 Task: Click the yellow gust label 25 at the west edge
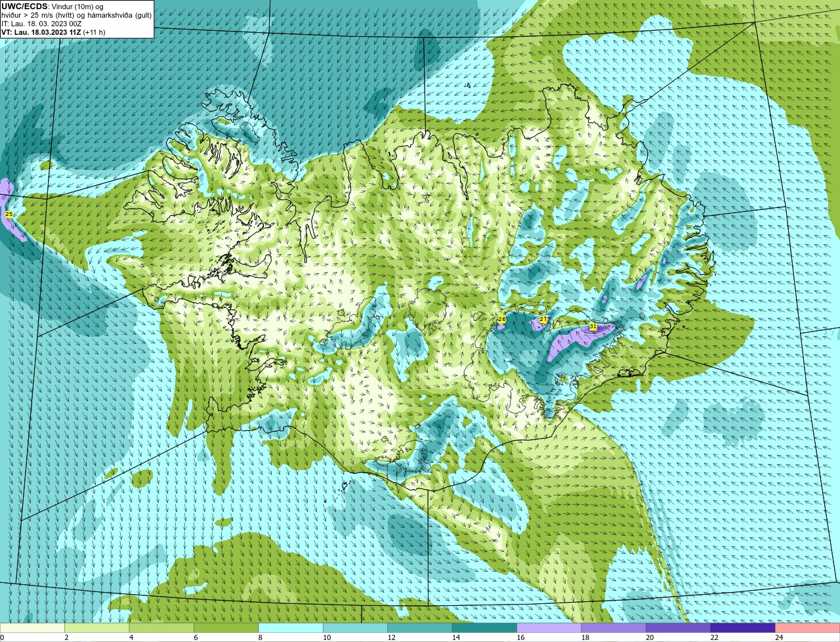click(9, 215)
